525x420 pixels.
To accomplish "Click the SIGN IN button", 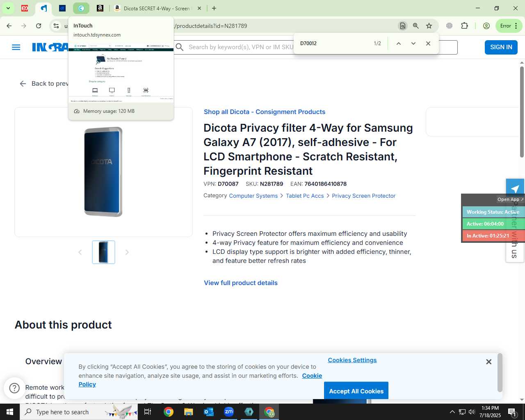I will (501, 47).
